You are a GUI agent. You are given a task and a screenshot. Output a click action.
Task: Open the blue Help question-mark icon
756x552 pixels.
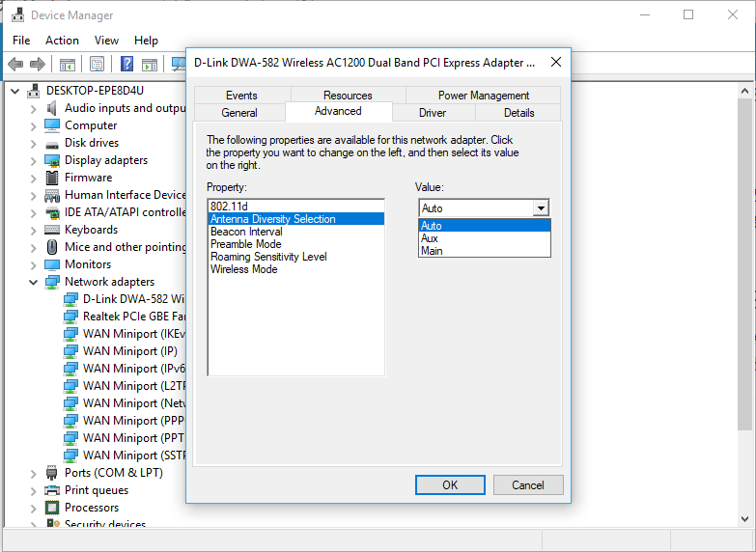click(x=126, y=64)
